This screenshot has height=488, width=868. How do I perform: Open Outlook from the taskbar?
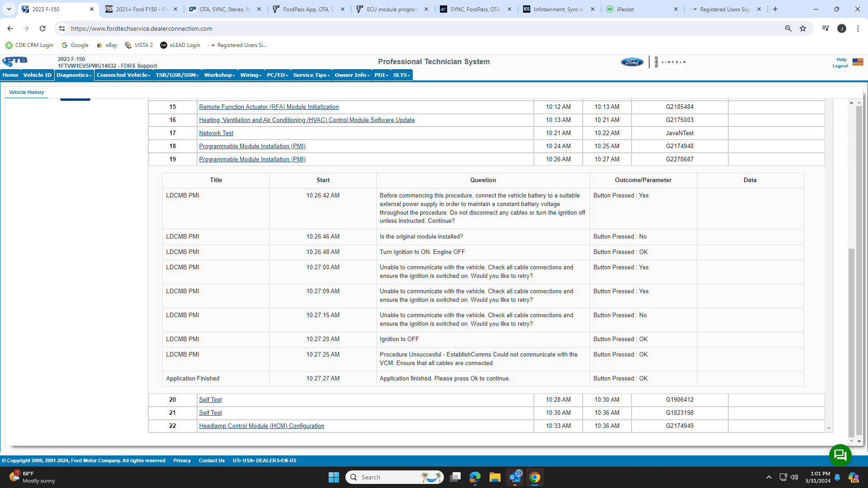pos(515,477)
